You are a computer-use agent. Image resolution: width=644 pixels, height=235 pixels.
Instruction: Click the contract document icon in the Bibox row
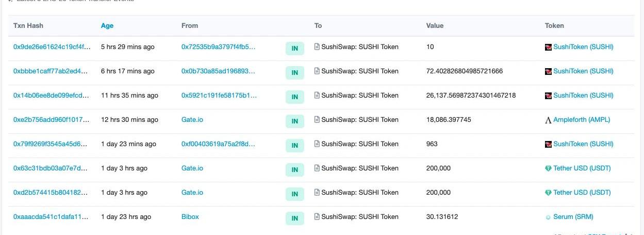click(317, 216)
